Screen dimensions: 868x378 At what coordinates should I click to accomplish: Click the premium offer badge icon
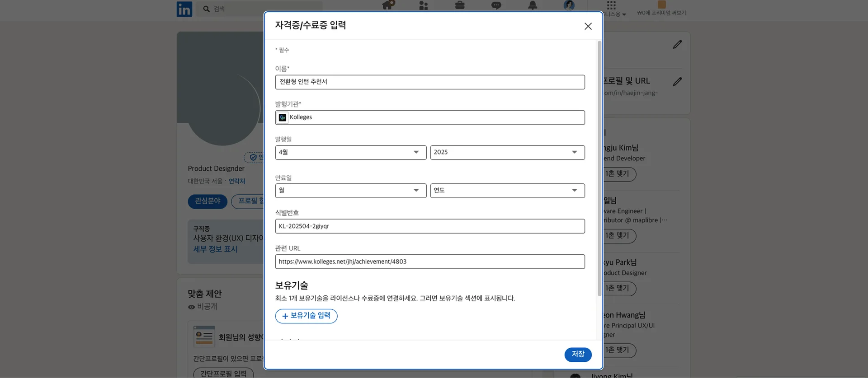662,5
